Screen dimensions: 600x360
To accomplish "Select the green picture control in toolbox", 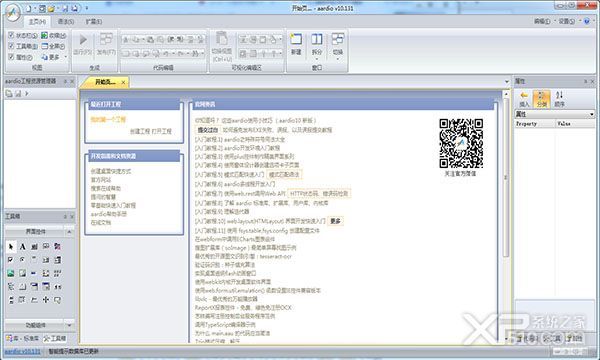I will [11, 273].
